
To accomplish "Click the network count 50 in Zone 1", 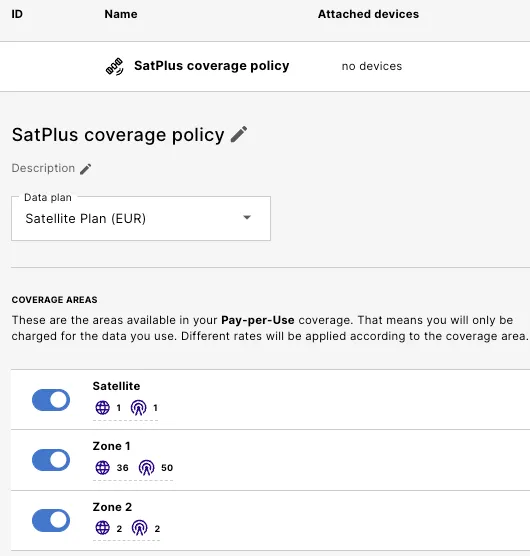I will tap(167, 468).
